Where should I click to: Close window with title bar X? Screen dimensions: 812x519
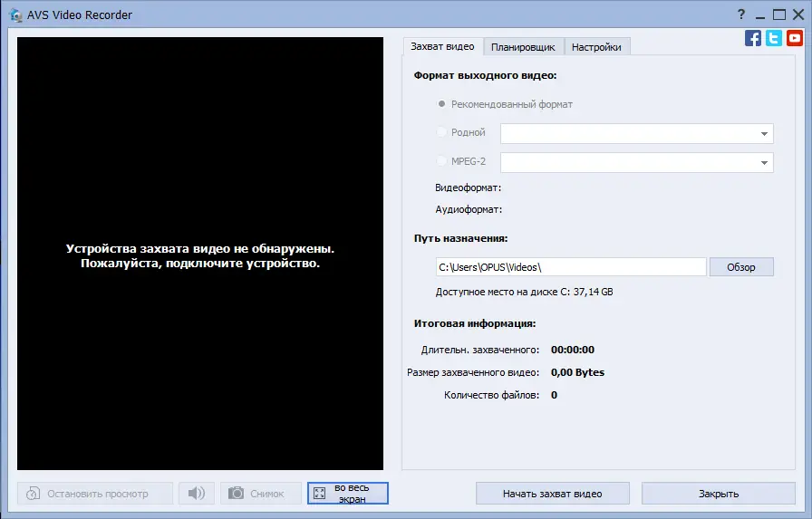[x=798, y=14]
